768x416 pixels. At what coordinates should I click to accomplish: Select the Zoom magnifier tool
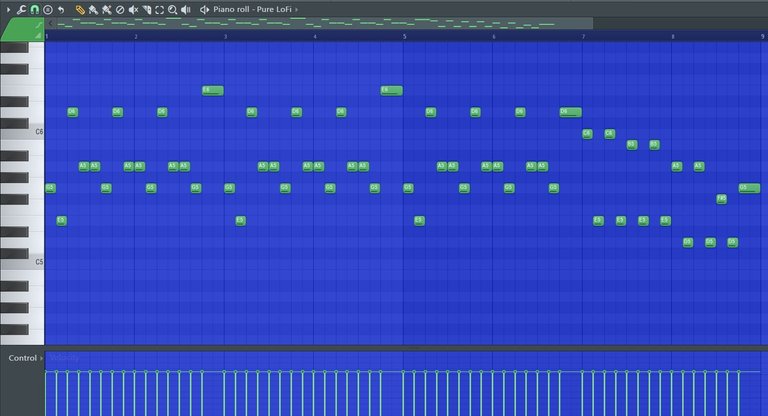[172, 9]
